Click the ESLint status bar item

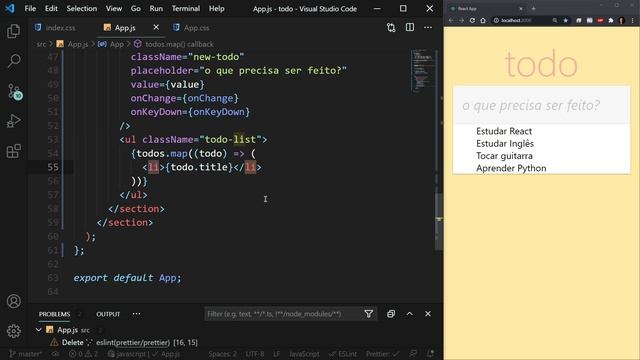click(343, 354)
